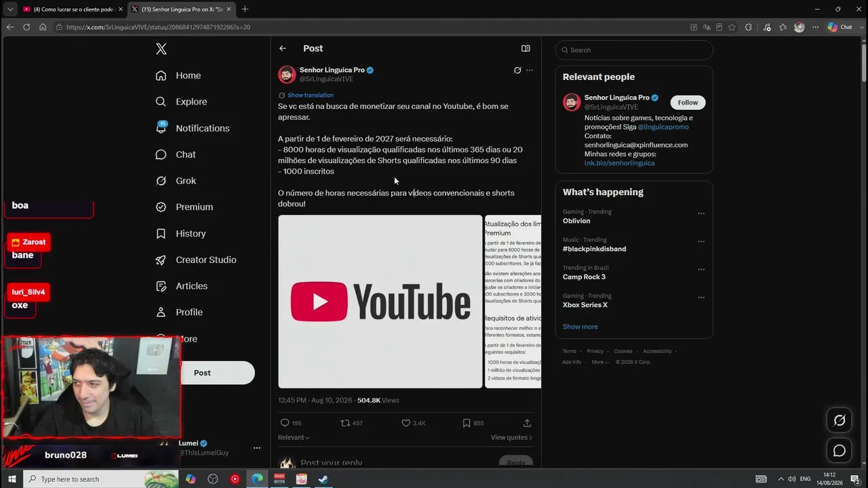
Task: Click the reply icon showing 195
Action: click(x=285, y=423)
